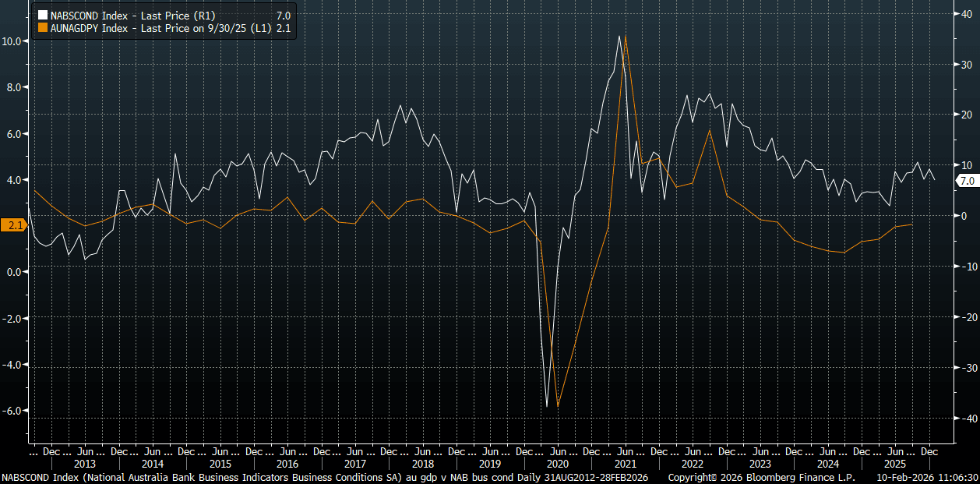Click the orange 2.1 tag on left axis
This screenshot has width=980, height=484.
[13, 225]
